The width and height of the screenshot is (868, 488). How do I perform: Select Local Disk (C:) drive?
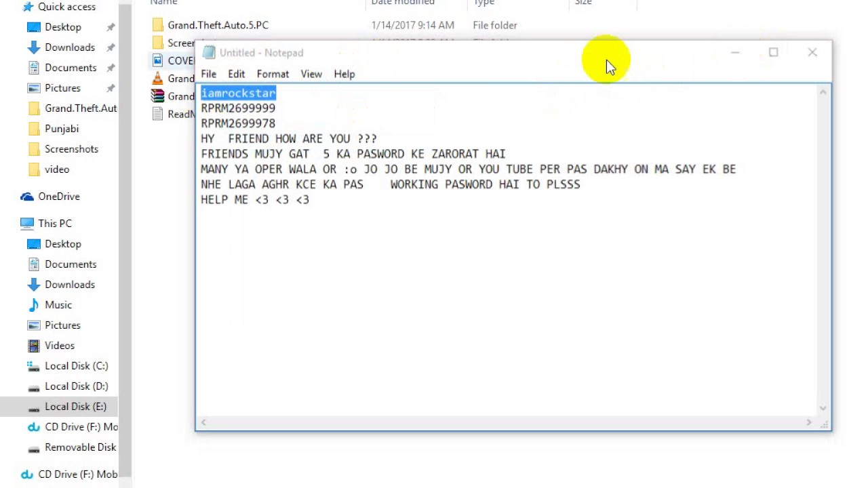point(68,366)
